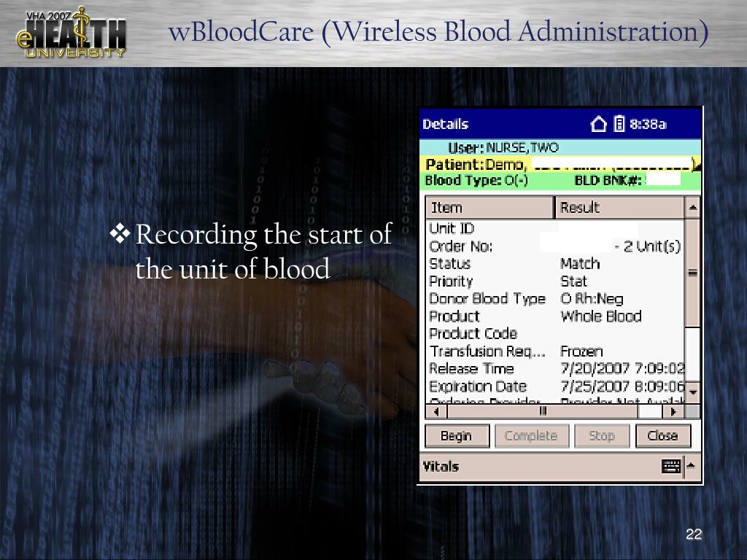Click the Complete button
The width and height of the screenshot is (747, 560).
[x=532, y=436]
